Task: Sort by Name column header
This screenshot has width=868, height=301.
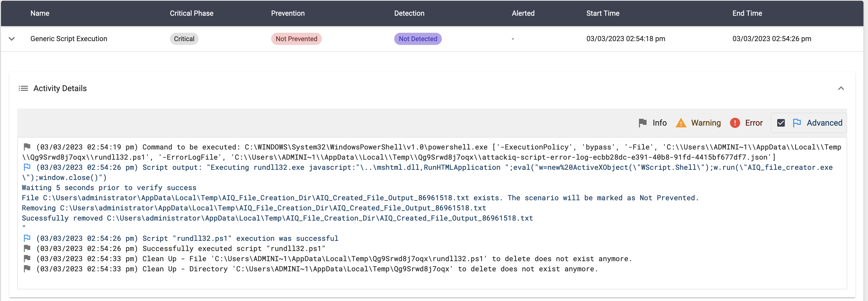Action: point(40,13)
